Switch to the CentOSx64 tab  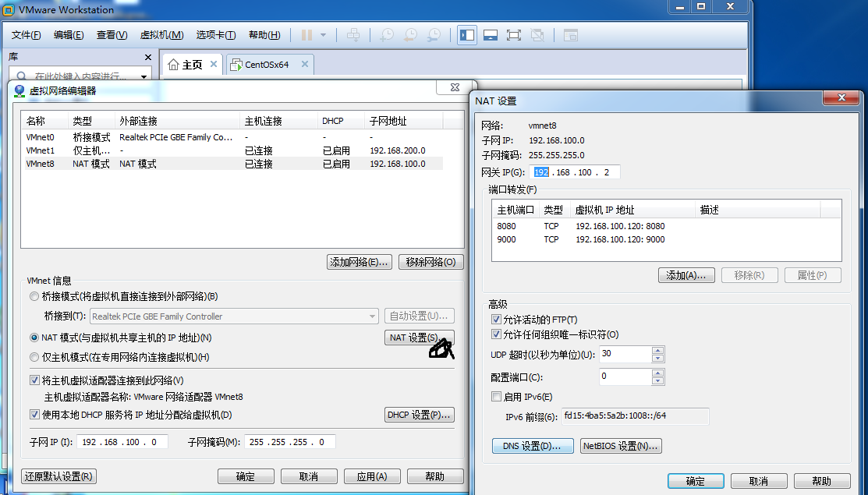pos(270,64)
